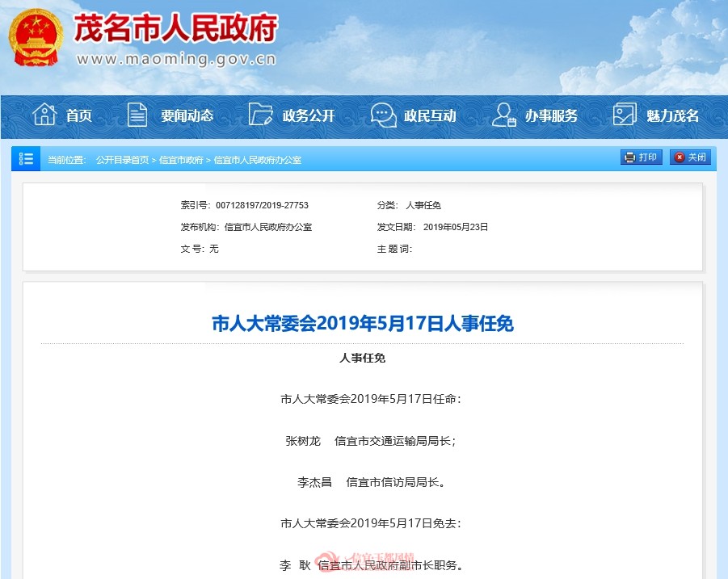Follow the 公开目录首页 breadcrumb link
The image size is (728, 579).
tap(123, 160)
